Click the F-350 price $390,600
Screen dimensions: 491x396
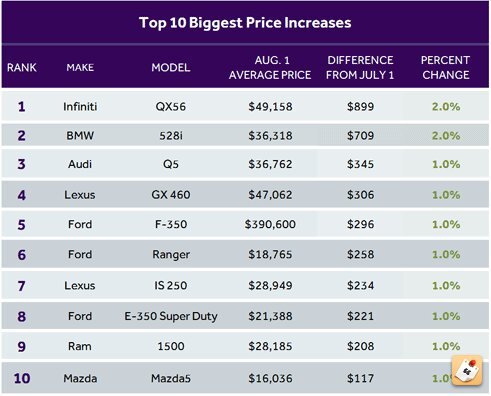pos(270,224)
